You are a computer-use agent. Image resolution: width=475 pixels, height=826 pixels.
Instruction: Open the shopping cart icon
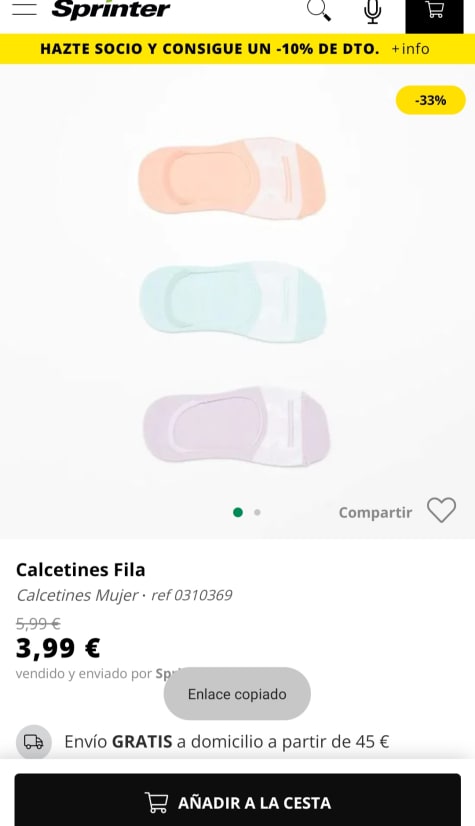(434, 11)
